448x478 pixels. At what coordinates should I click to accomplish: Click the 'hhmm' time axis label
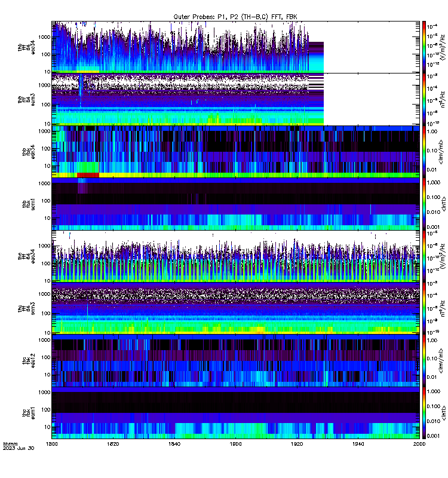coord(10,444)
